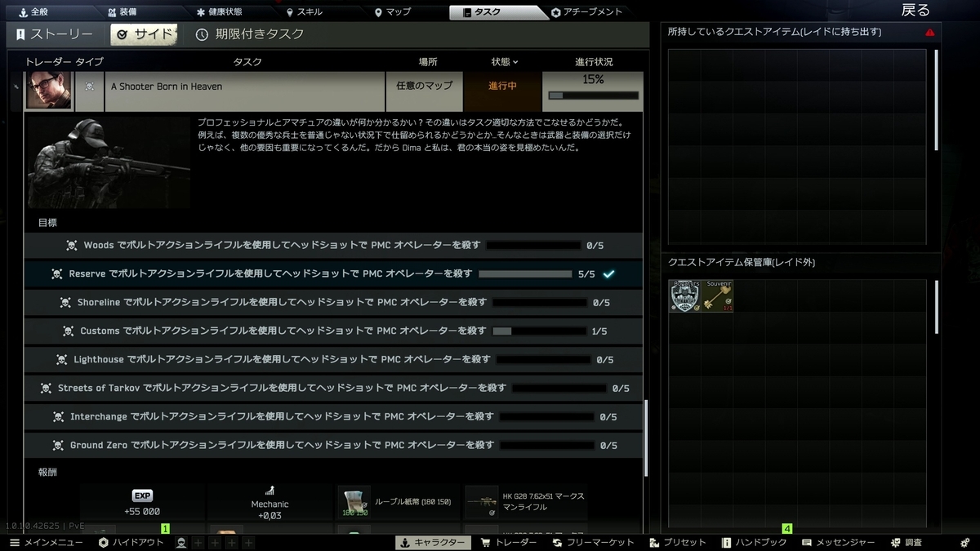Open the ハンドブック (Handbook)

point(754,543)
